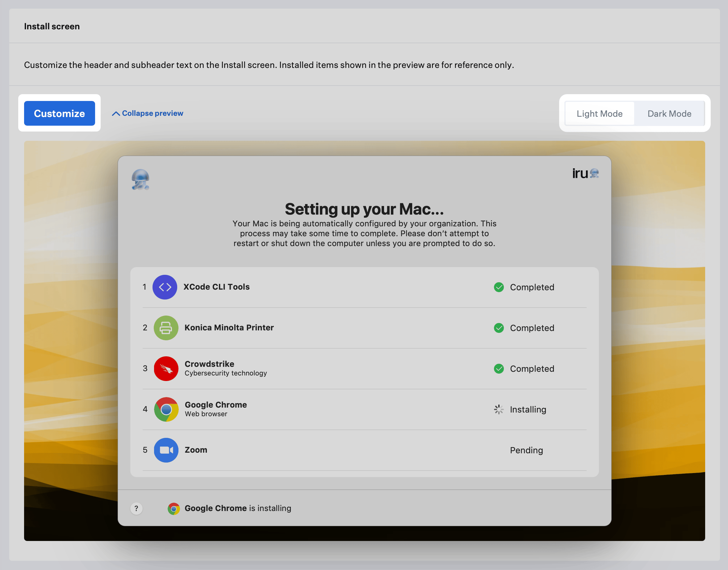The image size is (728, 570).
Task: Click the subheader paragraph about automatic configuration
Action: pos(364,233)
